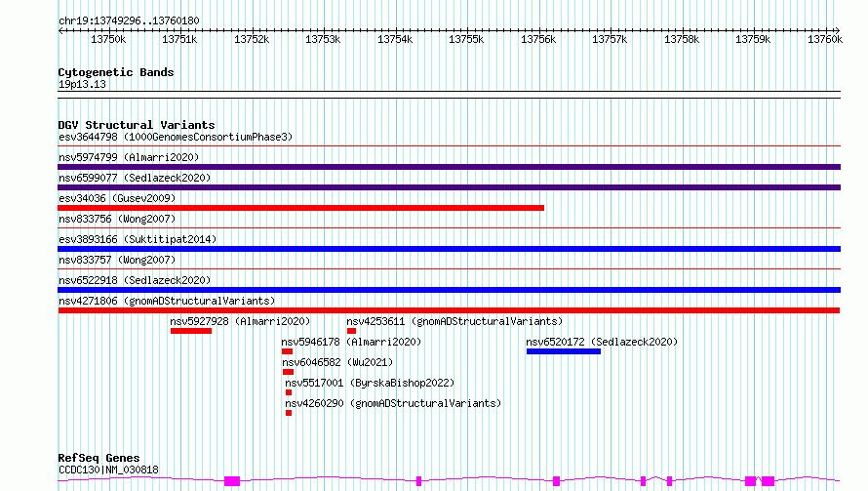
Task: Click the chr19:13749296..13760180 region label
Action: tap(129, 20)
